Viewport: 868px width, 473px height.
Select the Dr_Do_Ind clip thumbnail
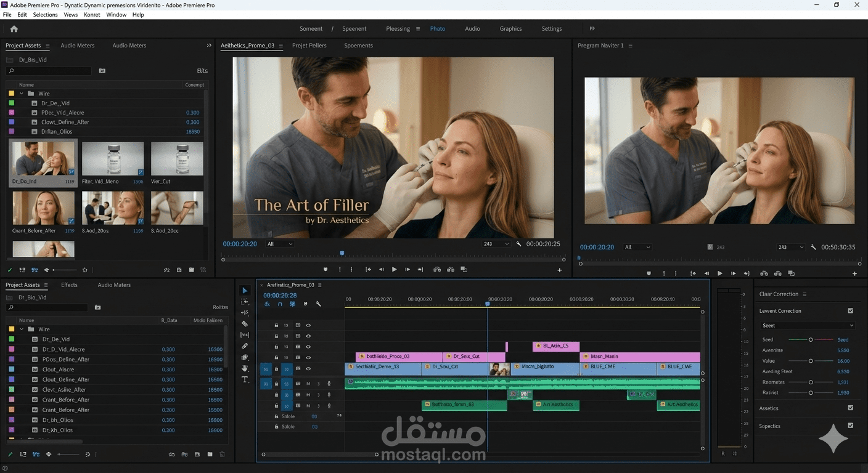43,158
